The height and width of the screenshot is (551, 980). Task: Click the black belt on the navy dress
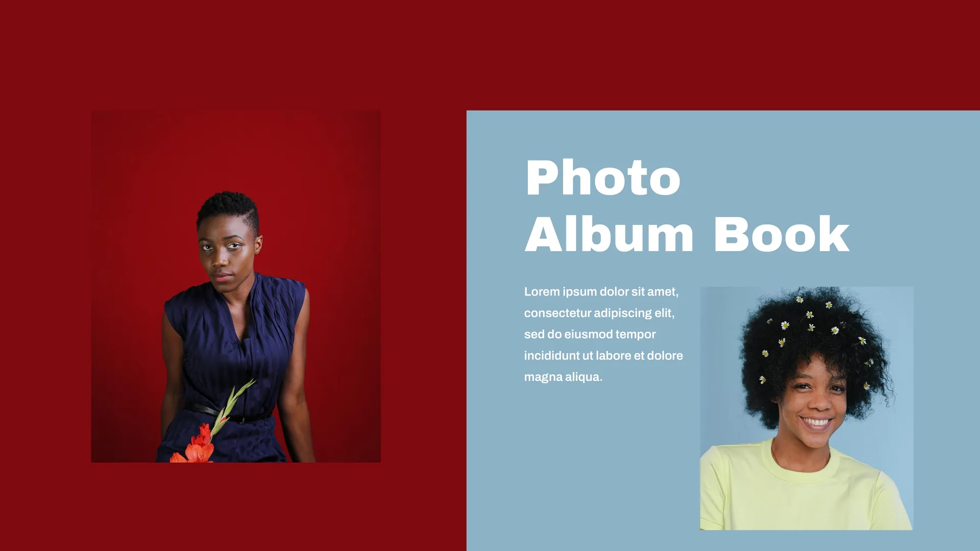[x=230, y=414]
